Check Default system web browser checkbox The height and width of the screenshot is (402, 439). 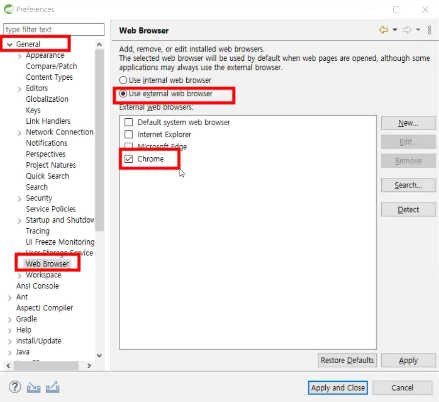(x=128, y=122)
